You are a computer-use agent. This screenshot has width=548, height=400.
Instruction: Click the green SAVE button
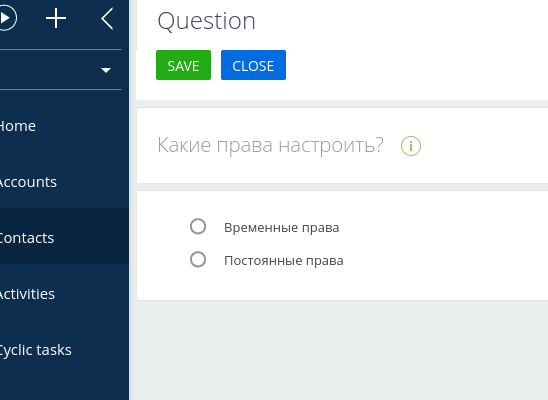[x=183, y=65]
